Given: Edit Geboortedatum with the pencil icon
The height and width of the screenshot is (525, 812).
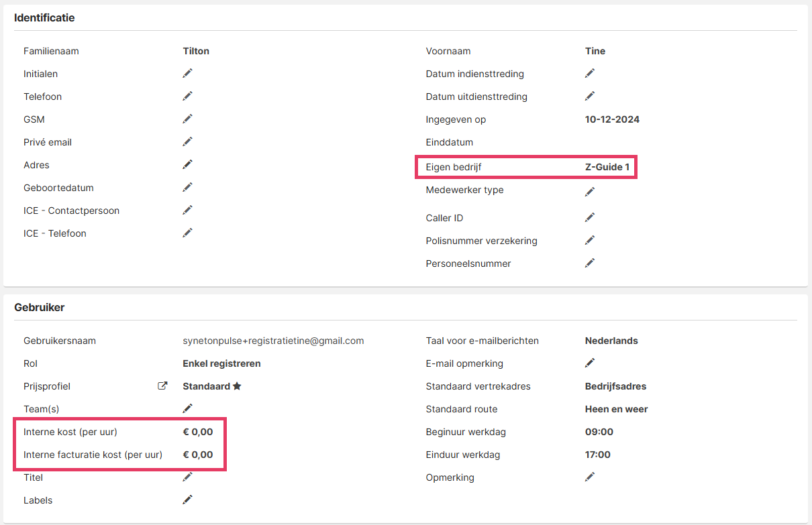Looking at the screenshot, I should click(188, 187).
